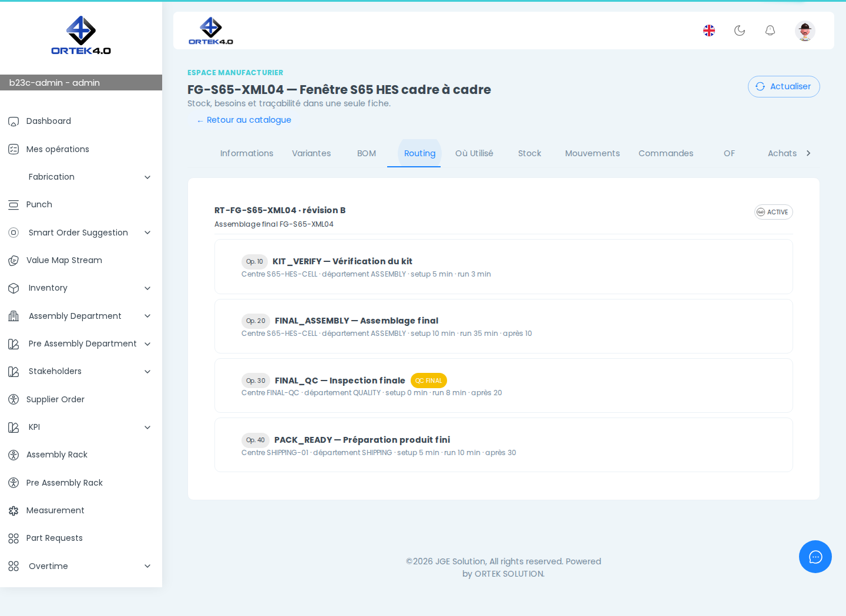This screenshot has height=616, width=846.
Task: Change language via UK flag icon
Action: (x=709, y=31)
